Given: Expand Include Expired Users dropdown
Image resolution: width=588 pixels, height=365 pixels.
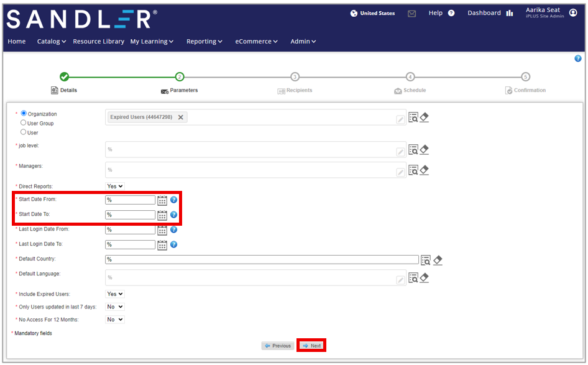Looking at the screenshot, I should [115, 294].
